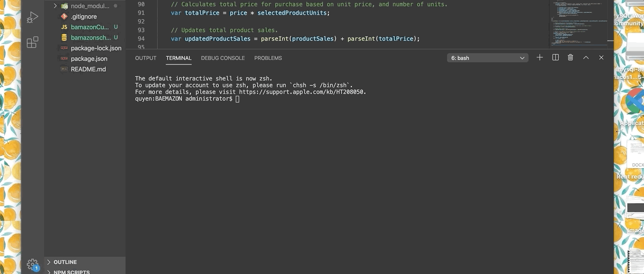
Task: Open the README.md file
Action: [88, 69]
